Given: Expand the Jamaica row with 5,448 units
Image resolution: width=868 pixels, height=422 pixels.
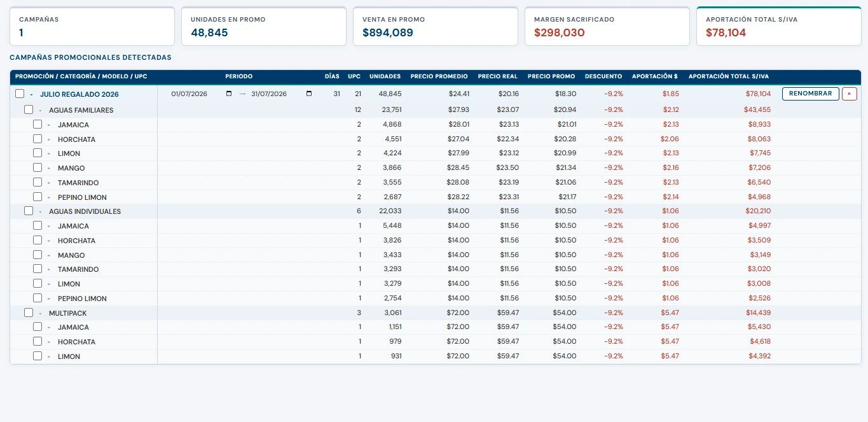Looking at the screenshot, I should point(50,226).
